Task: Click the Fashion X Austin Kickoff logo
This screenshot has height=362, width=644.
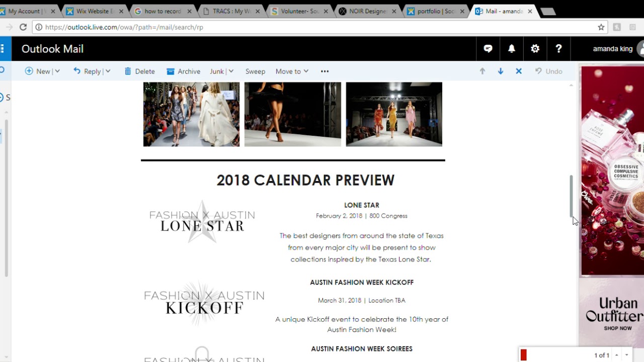Action: 204,302
